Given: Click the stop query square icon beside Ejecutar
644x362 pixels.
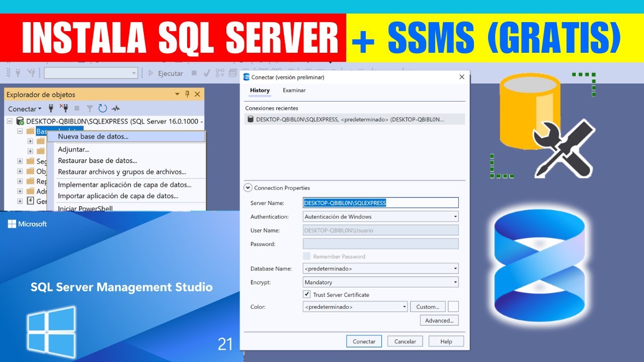Looking at the screenshot, I should click(x=194, y=73).
